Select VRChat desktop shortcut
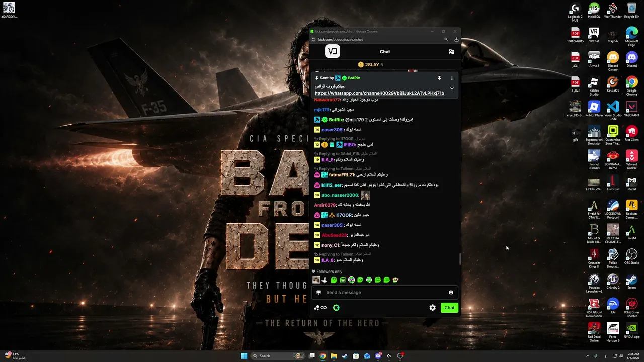 pyautogui.click(x=594, y=35)
